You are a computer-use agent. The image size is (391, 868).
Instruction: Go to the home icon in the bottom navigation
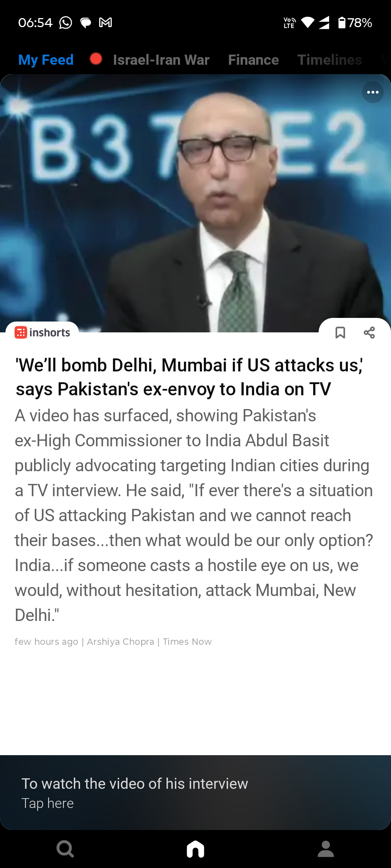pyautogui.click(x=195, y=849)
